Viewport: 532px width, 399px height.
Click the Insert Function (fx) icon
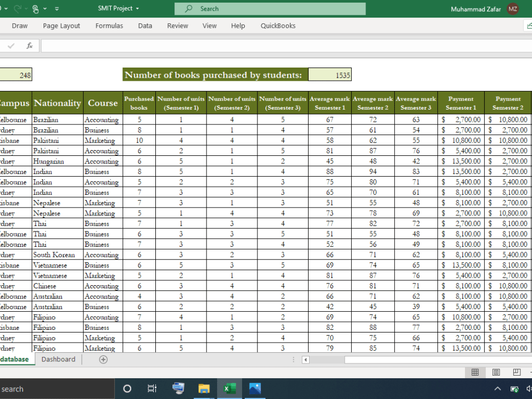tap(30, 45)
